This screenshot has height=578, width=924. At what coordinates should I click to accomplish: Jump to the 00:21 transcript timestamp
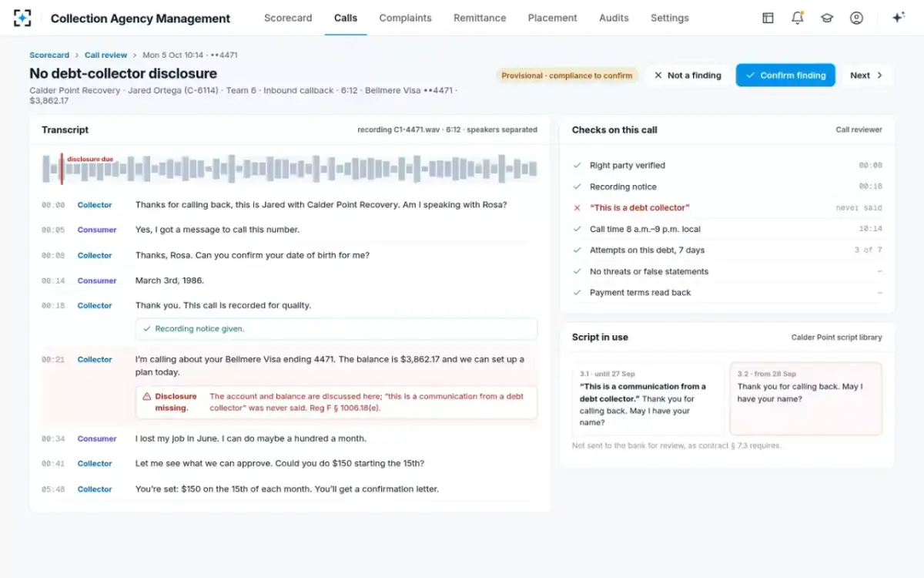point(53,360)
